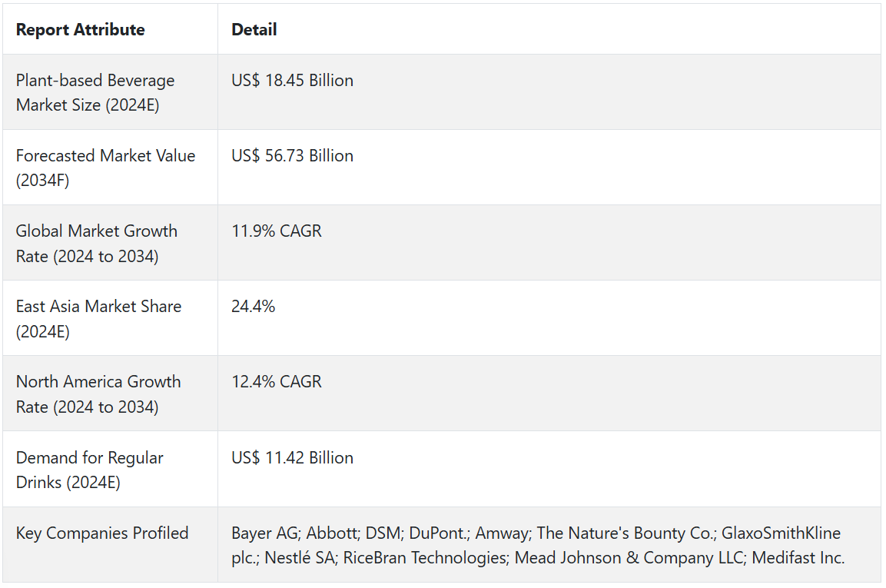Click the US$ 11.42 Billion value
The width and height of the screenshot is (886, 588).
coord(292,458)
